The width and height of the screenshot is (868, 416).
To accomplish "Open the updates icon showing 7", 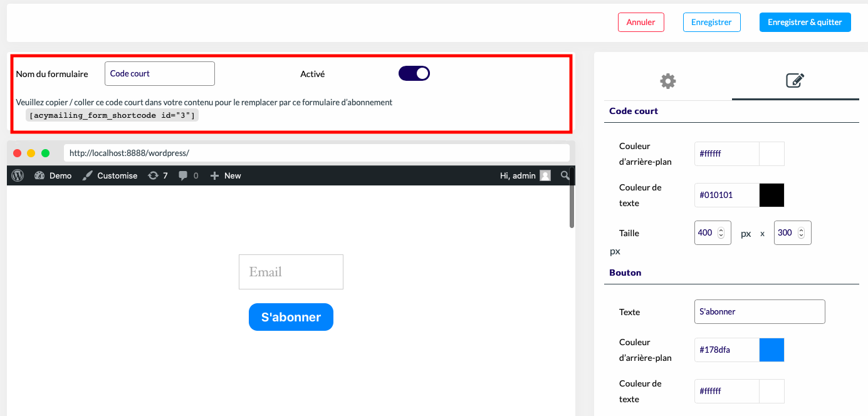I will point(153,175).
